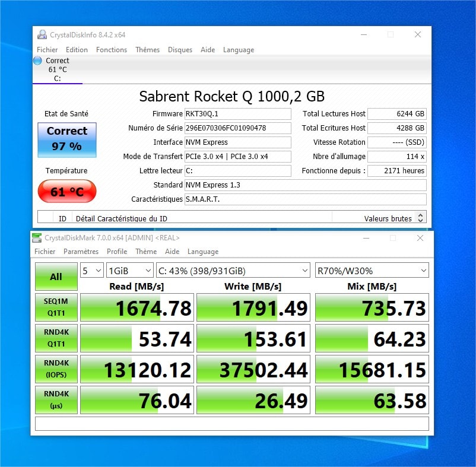Viewport: 476px width, 467px height.
Task: Click the SEQ1M write result 1791.49
Action: 253,307
